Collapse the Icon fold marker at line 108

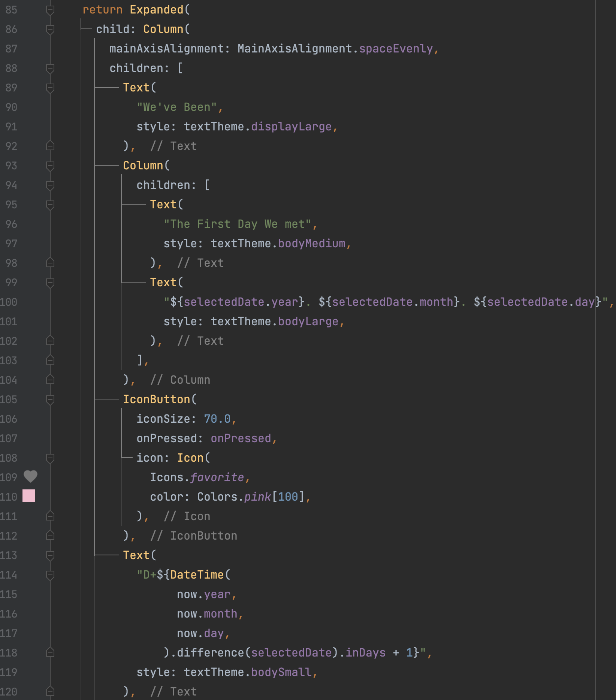click(50, 458)
